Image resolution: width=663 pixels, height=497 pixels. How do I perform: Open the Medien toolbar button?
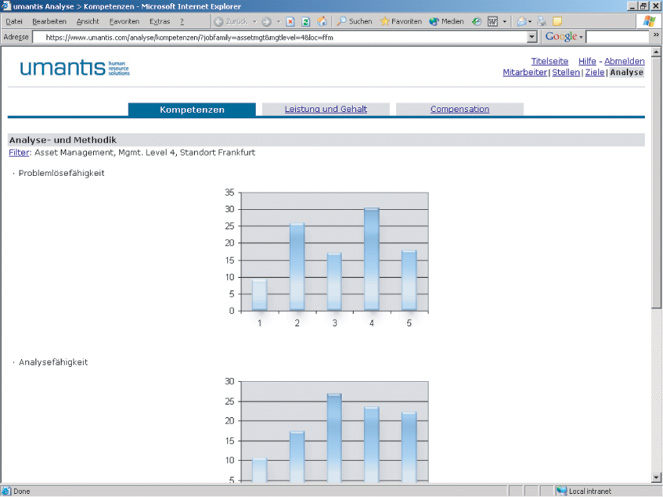pyautogui.click(x=446, y=21)
